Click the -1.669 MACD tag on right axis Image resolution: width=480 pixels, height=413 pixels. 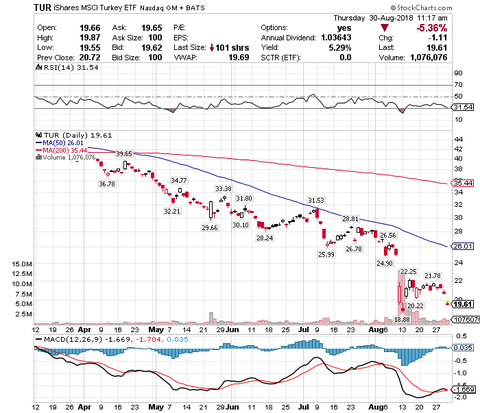click(464, 389)
